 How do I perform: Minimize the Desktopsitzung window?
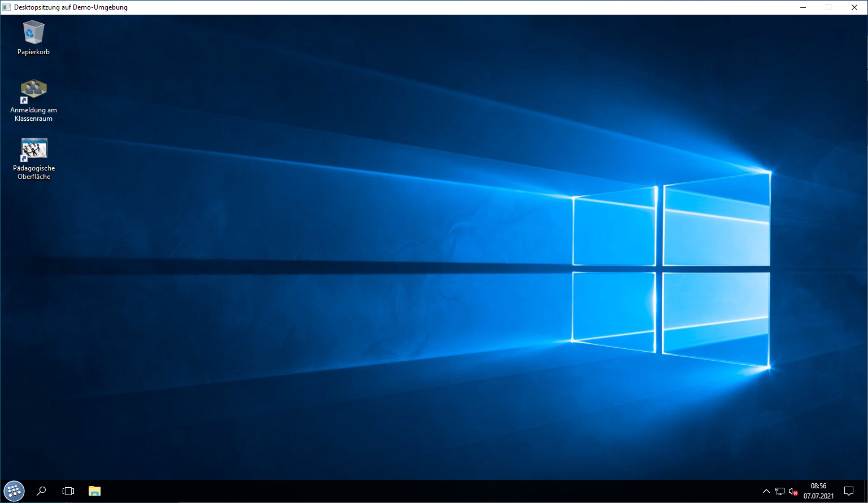(x=803, y=7)
